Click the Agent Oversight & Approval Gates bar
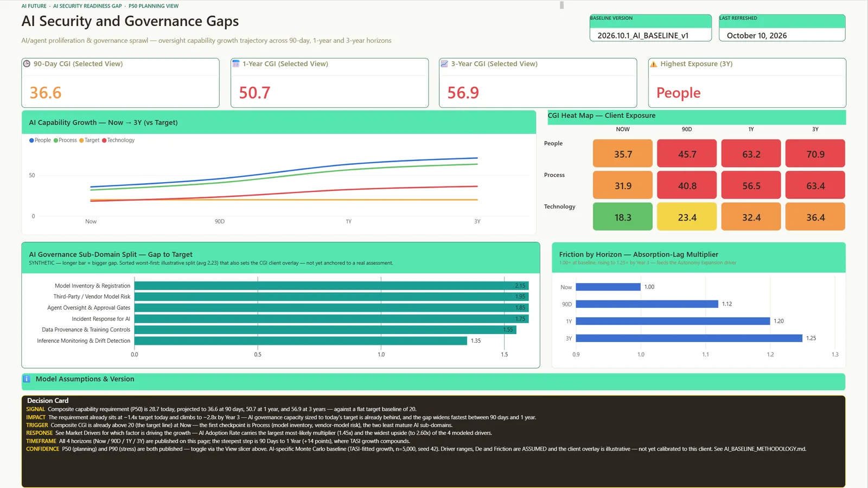Screen dimensions: 868x488 tap(331, 307)
